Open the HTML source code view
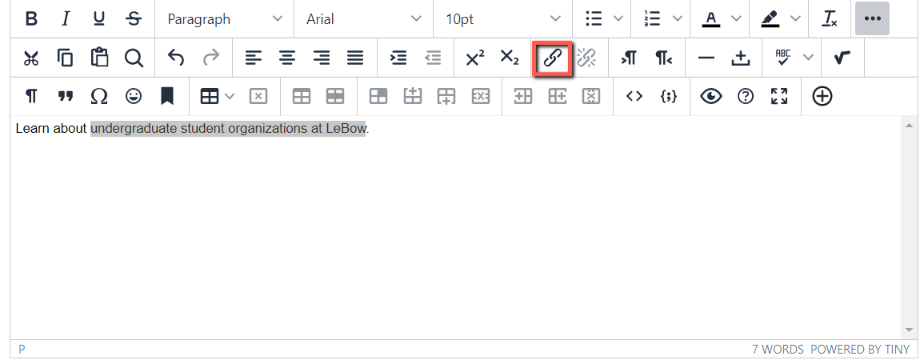923x363 pixels. pos(634,96)
